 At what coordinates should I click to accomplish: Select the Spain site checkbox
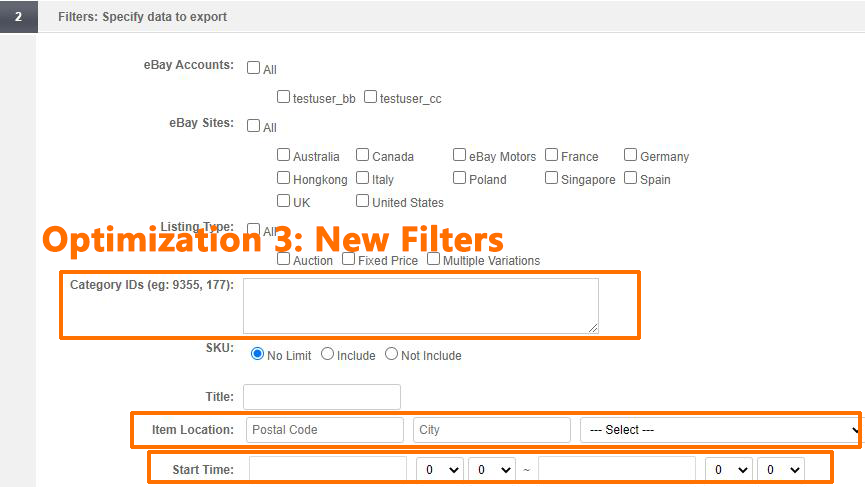(631, 178)
